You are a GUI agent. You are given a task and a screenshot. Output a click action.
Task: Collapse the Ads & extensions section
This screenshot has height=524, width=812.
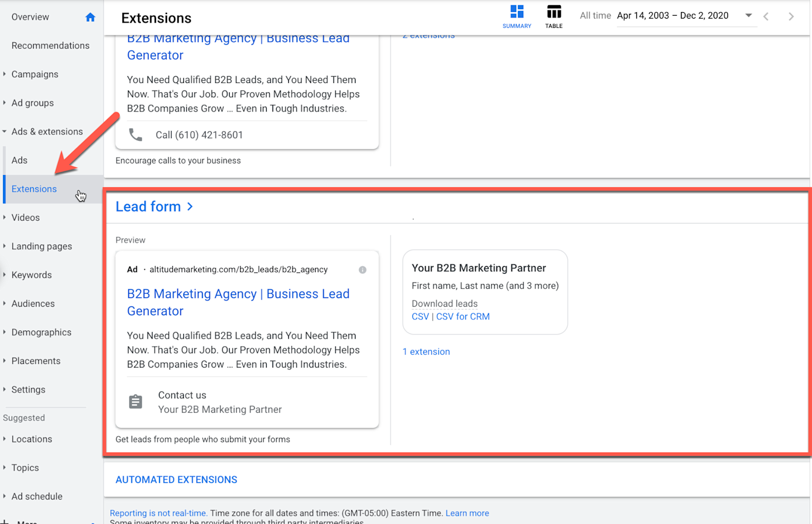[5, 132]
